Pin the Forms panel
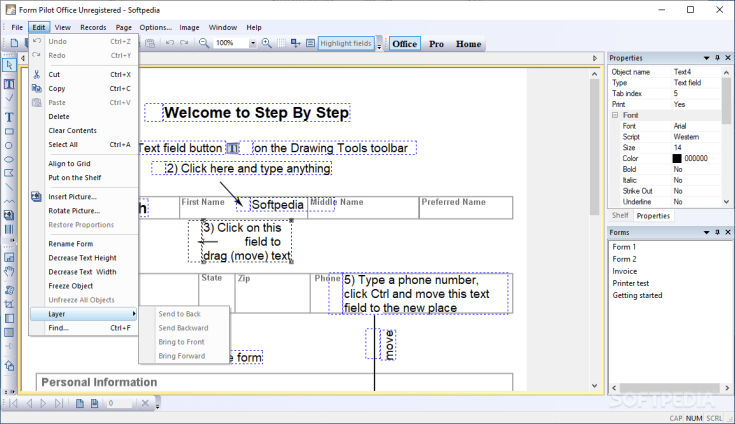 [x=717, y=232]
